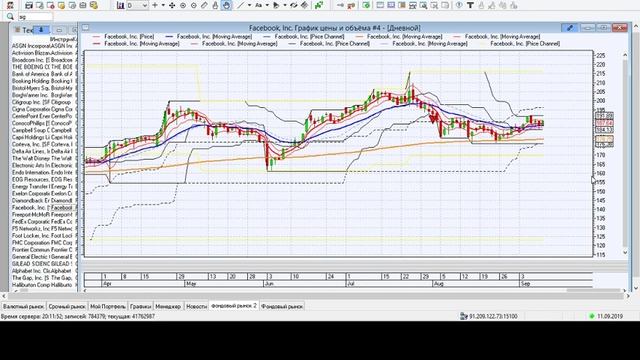
Task: Select the Booking Holdings row
Action: coord(44,81)
